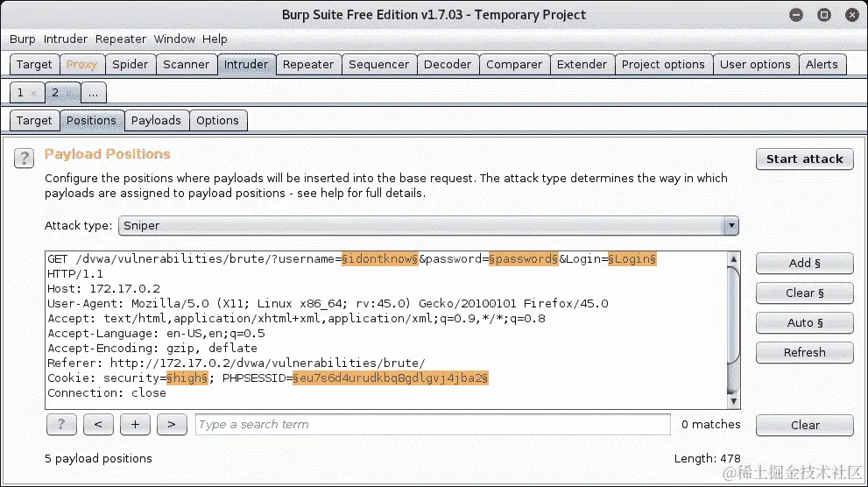Screen dimensions: 868x487
Task: Open the Intruder Target sub-tab
Action: tap(34, 121)
